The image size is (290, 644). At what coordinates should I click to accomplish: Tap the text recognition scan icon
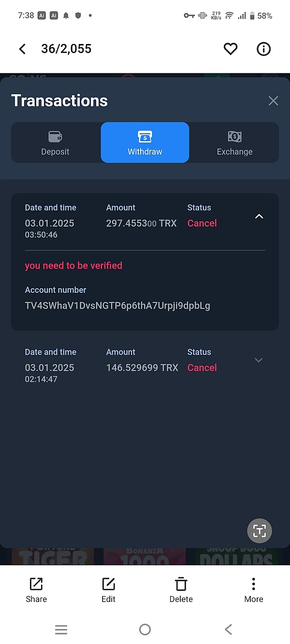click(x=260, y=531)
